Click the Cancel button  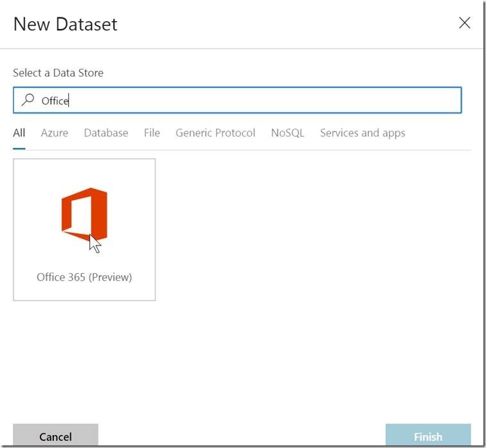tap(55, 435)
